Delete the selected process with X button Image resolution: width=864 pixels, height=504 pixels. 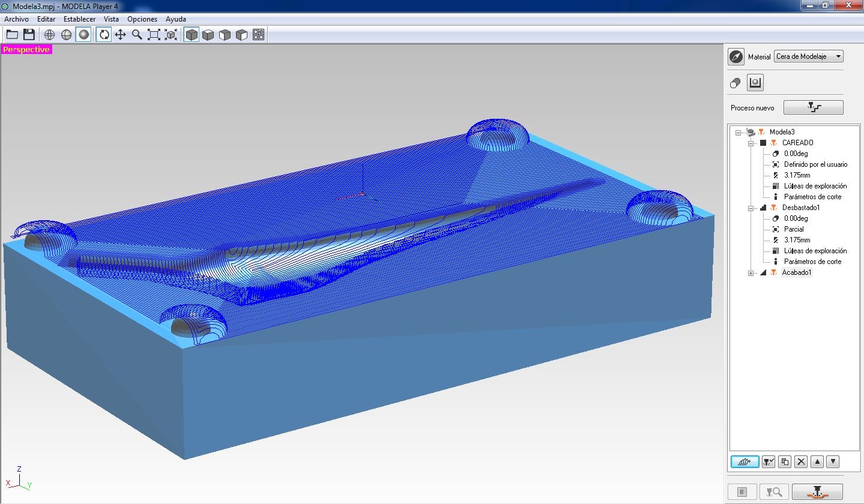pos(801,462)
